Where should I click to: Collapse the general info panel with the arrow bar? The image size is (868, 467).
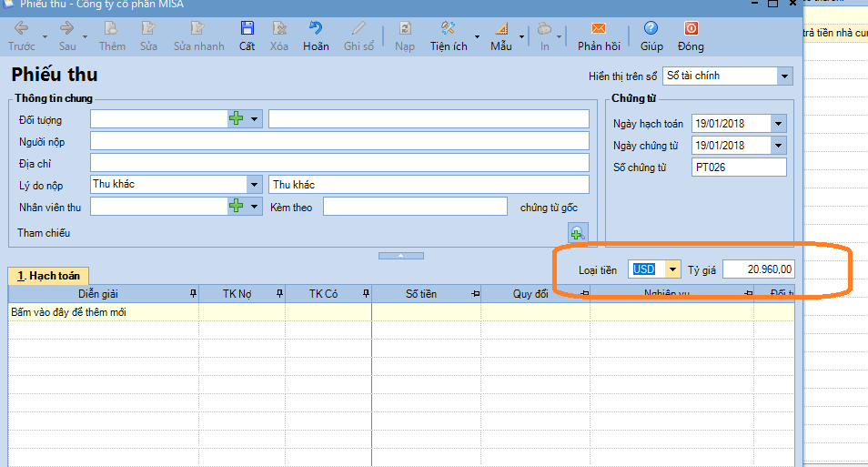(400, 256)
